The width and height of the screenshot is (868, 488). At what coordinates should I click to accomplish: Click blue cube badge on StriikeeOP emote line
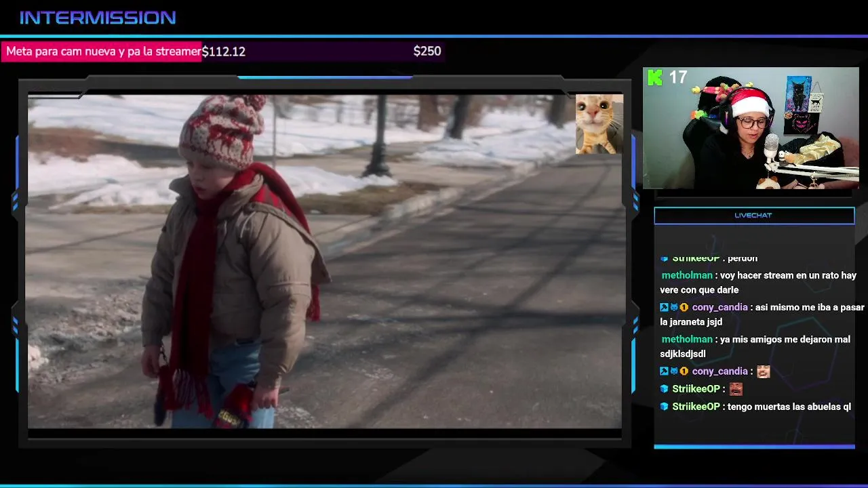[665, 388]
